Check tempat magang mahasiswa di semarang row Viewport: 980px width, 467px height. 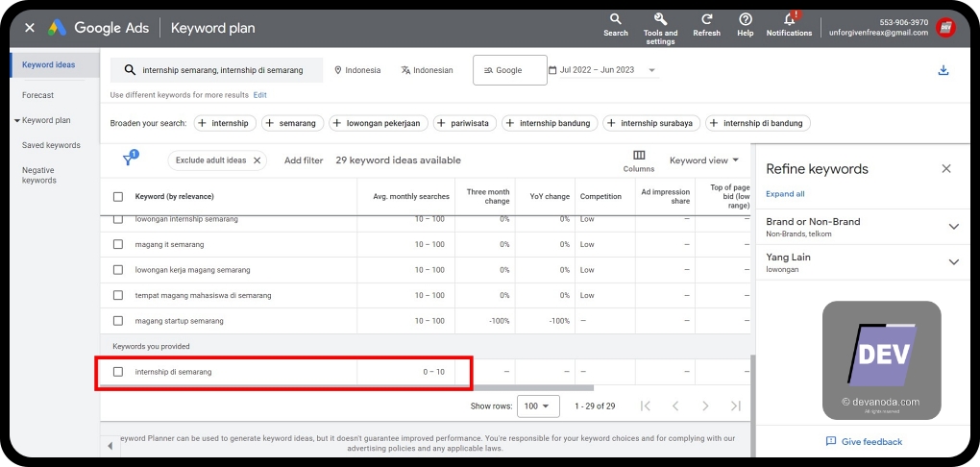pyautogui.click(x=118, y=295)
